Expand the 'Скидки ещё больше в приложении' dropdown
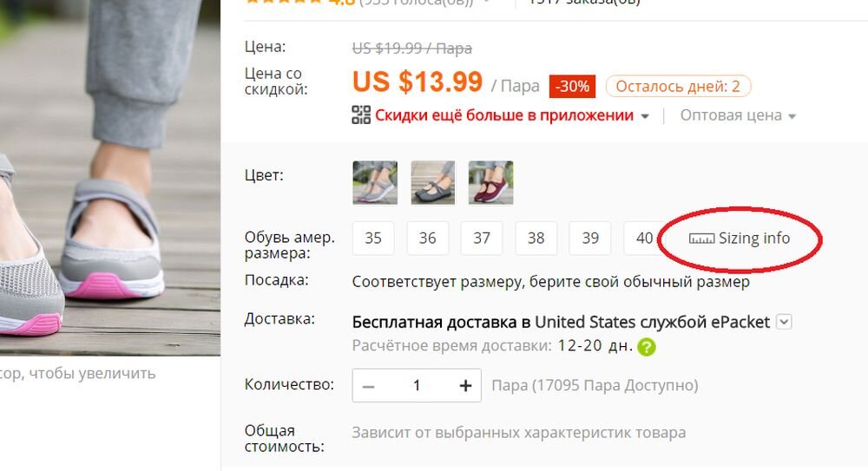The image size is (868, 471). click(x=645, y=116)
